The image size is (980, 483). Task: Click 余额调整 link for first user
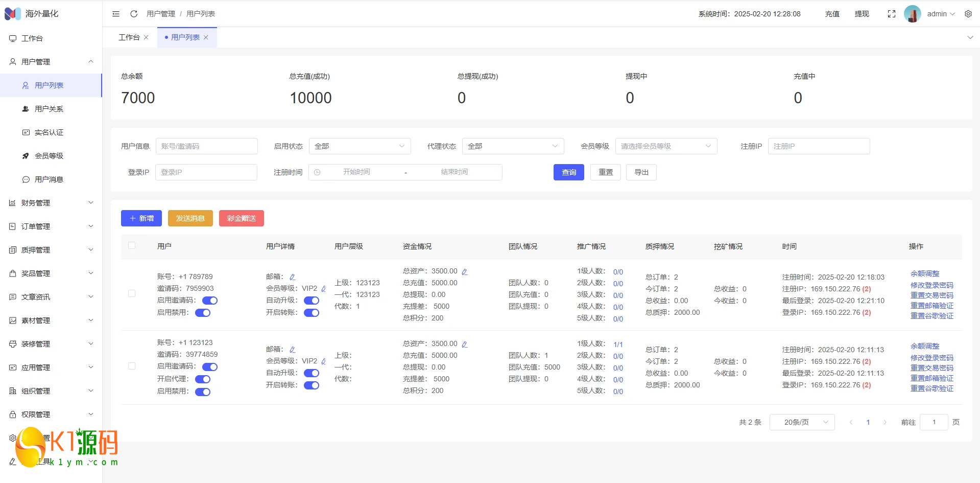[924, 273]
